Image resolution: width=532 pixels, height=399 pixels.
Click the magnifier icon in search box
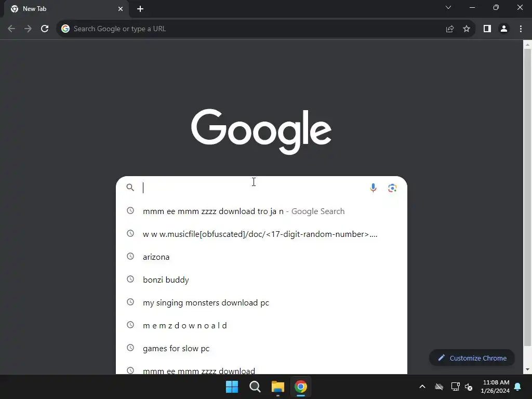point(130,187)
